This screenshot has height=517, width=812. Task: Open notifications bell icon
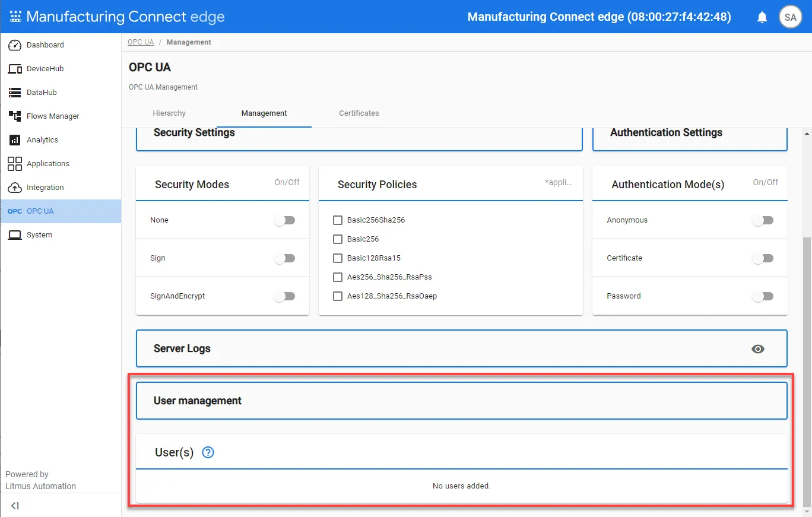(762, 17)
